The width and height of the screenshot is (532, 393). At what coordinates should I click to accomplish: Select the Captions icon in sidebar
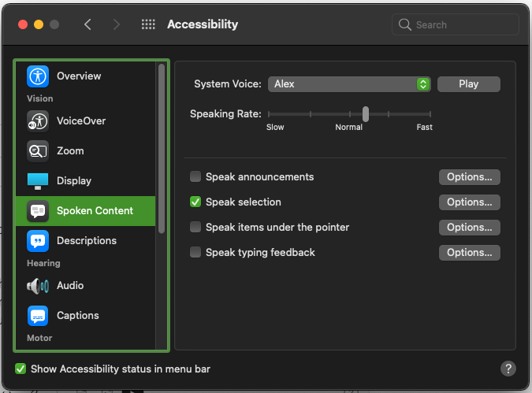click(38, 316)
